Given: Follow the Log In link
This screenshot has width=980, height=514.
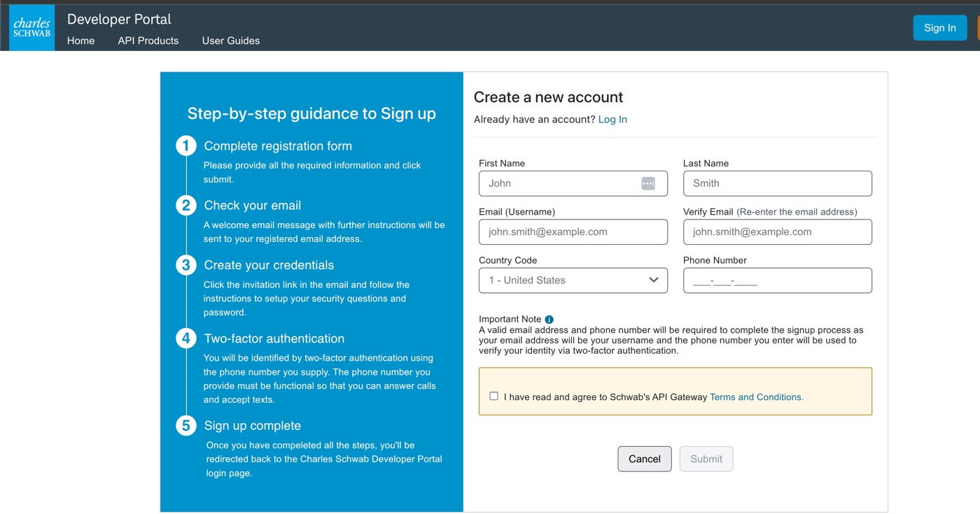Looking at the screenshot, I should tap(612, 120).
